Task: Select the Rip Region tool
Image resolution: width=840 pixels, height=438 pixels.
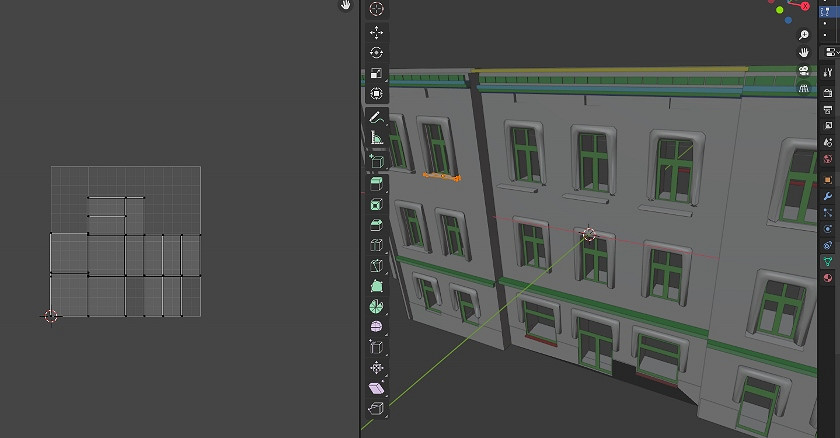Action: [x=377, y=409]
